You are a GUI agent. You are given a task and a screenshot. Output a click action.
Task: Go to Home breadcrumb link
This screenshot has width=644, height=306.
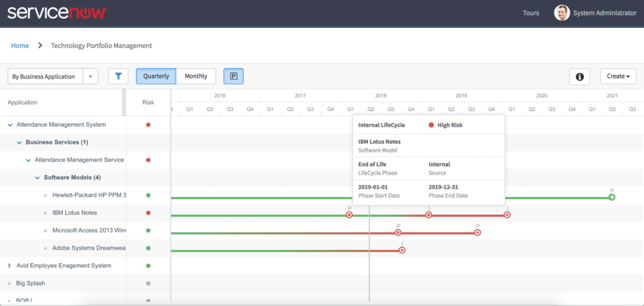20,46
